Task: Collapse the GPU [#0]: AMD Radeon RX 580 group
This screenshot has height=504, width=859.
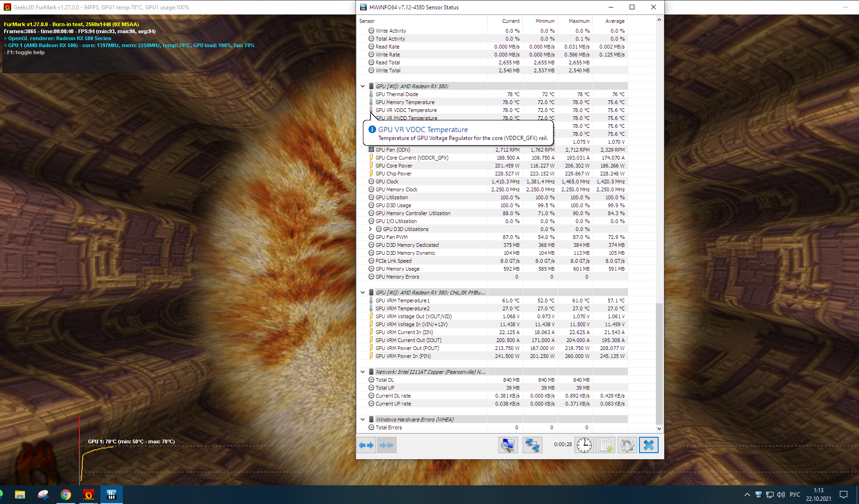Action: point(362,86)
